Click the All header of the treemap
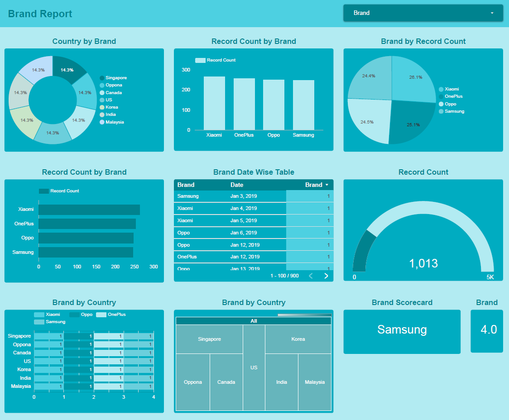 pyautogui.click(x=254, y=321)
